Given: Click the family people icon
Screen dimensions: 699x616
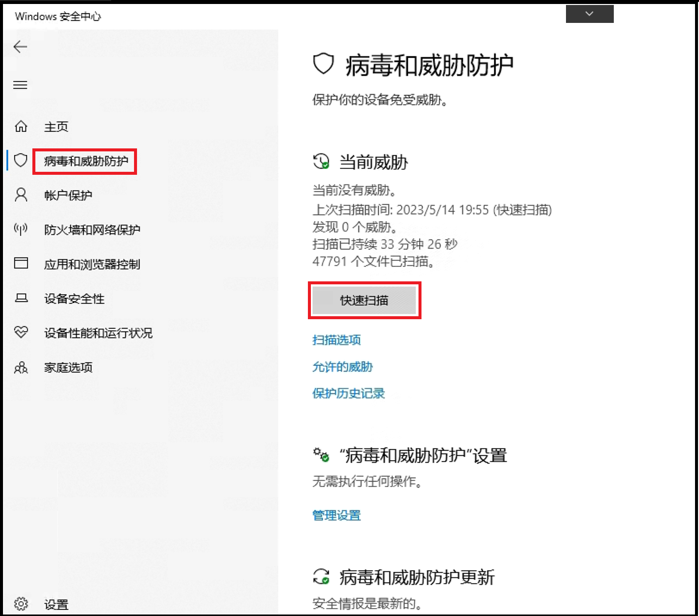Looking at the screenshot, I should (x=21, y=368).
